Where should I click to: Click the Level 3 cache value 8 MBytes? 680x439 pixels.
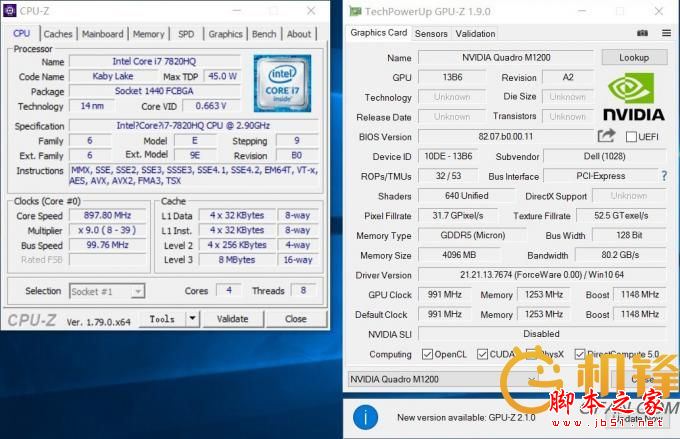pyautogui.click(x=237, y=260)
